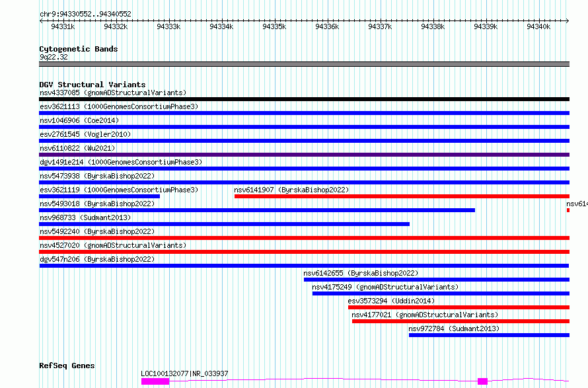
Task: Select the nsv972784 (Sudmant2013) blue bar
Action: tap(489, 335)
